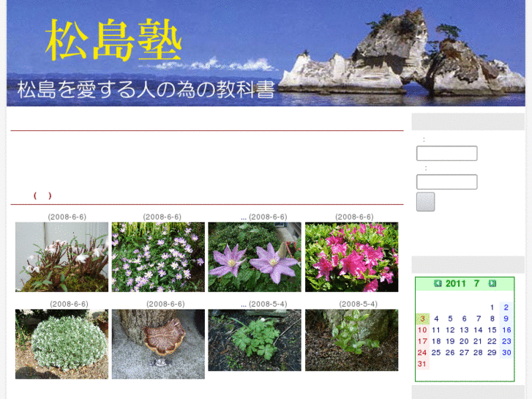532x399 pixels.
Task: Select day 21 in the calendar
Action: pyautogui.click(x=478, y=341)
